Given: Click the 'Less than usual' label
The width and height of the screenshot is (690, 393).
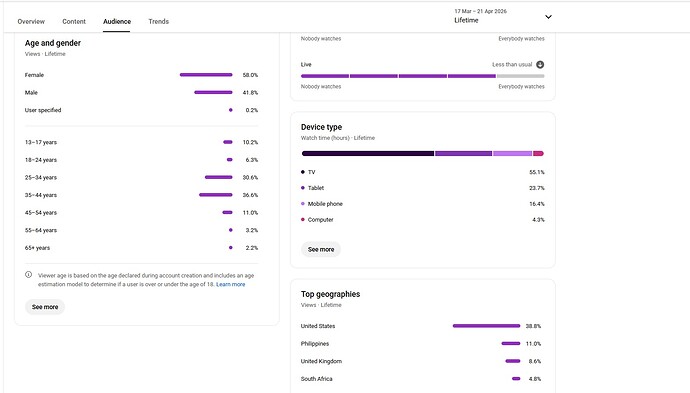Looking at the screenshot, I should [512, 65].
